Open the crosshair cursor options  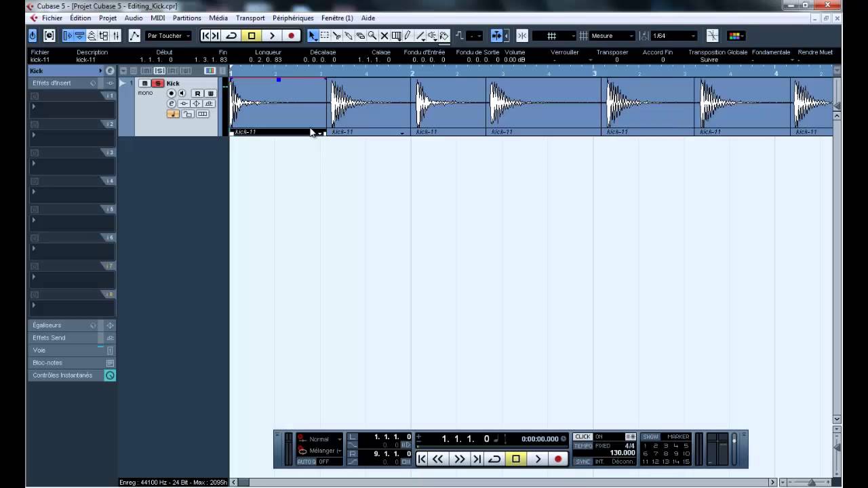(712, 36)
